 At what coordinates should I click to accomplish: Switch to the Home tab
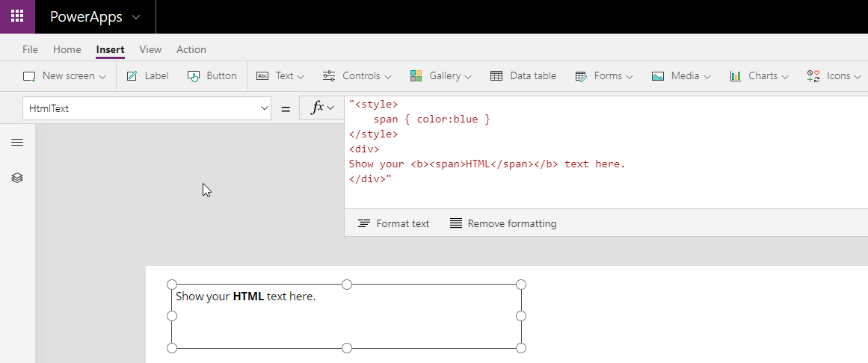tap(67, 49)
